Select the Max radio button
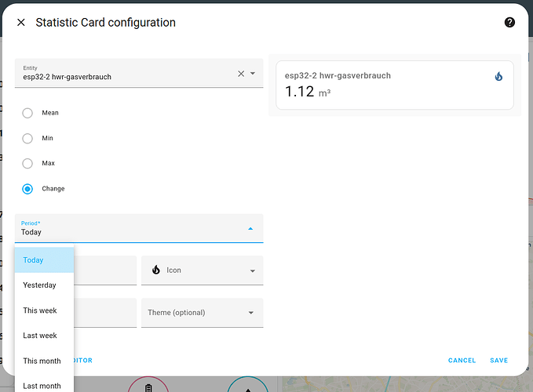 (x=27, y=164)
